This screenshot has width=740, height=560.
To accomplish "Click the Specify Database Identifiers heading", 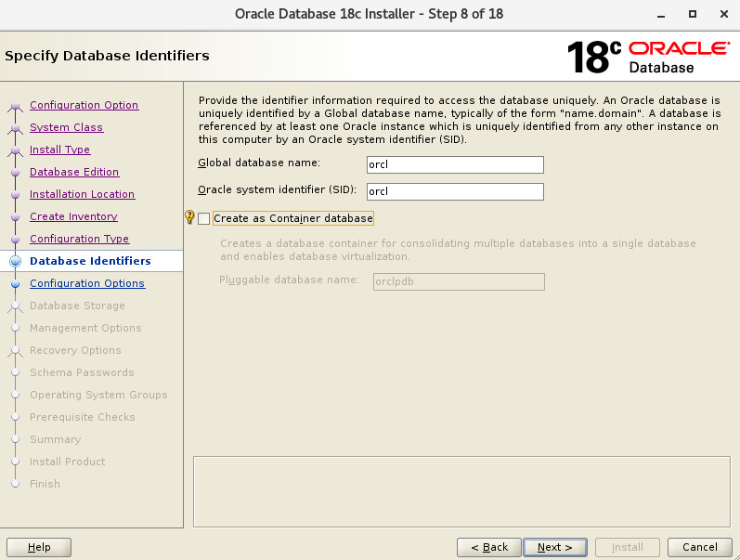I will [x=107, y=56].
